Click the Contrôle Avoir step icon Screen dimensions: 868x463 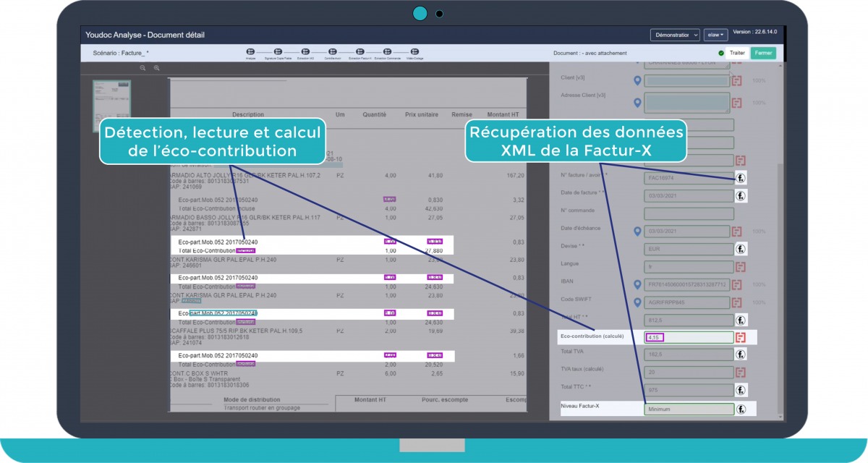333,52
